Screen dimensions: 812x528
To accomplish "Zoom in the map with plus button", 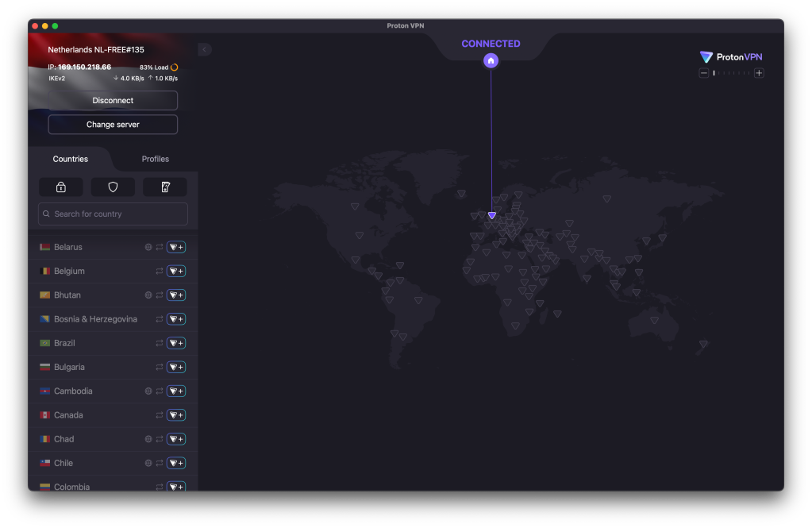I will (x=759, y=73).
